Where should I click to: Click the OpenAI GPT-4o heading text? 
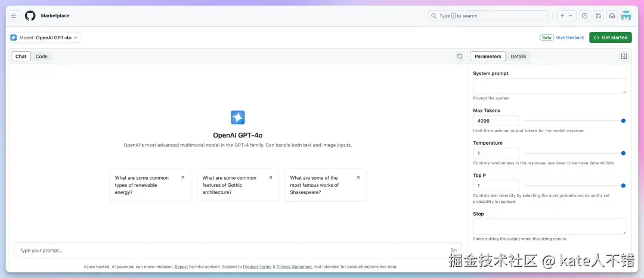click(238, 135)
